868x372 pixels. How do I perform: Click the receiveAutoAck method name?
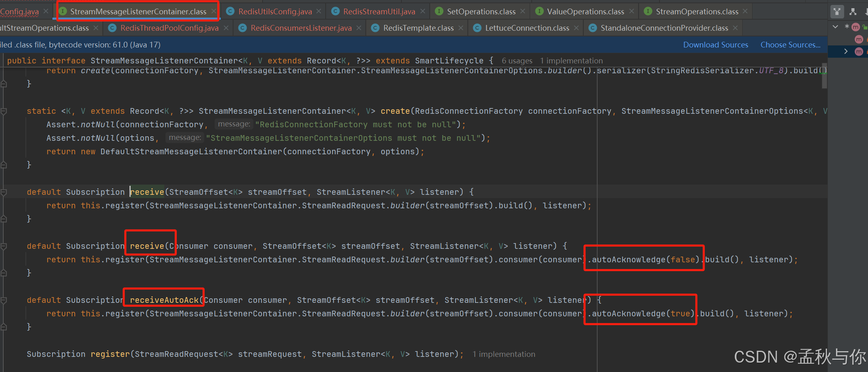pos(164,300)
